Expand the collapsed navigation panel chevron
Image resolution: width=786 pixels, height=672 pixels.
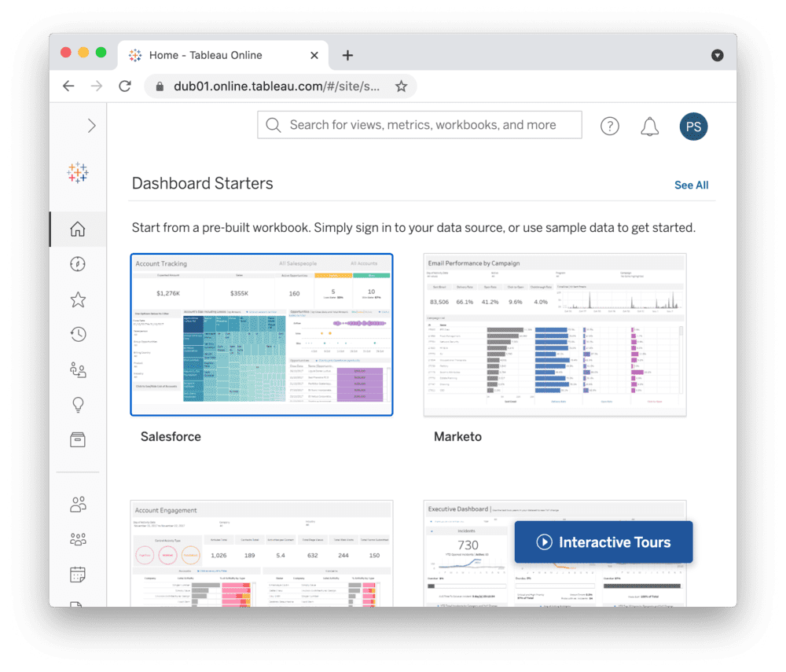(x=91, y=125)
